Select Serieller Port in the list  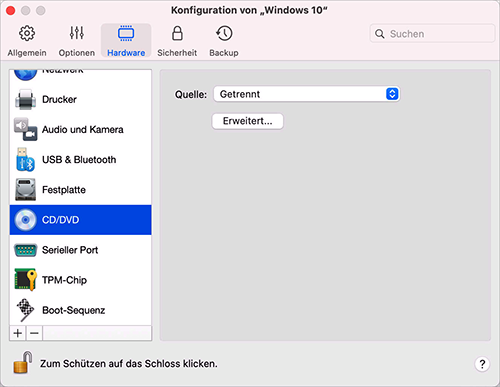(81, 250)
